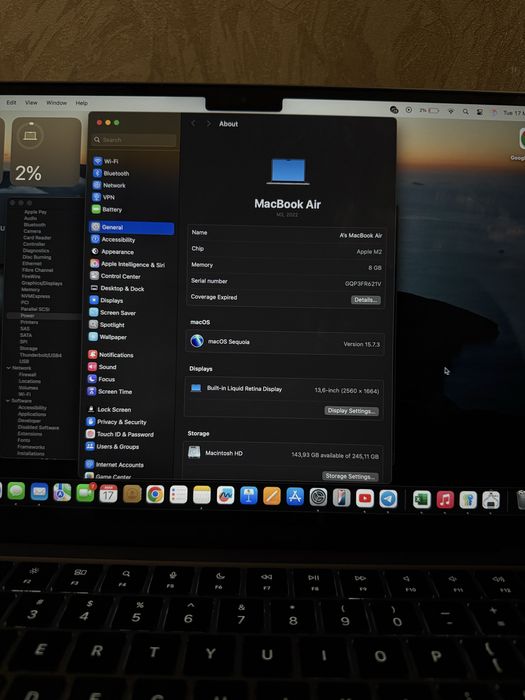Launch YouTube from the Dock
This screenshot has width=525, height=700.
point(365,498)
